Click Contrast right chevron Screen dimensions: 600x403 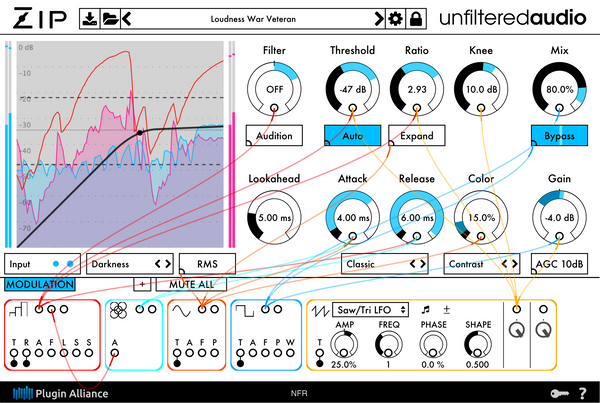click(x=515, y=264)
